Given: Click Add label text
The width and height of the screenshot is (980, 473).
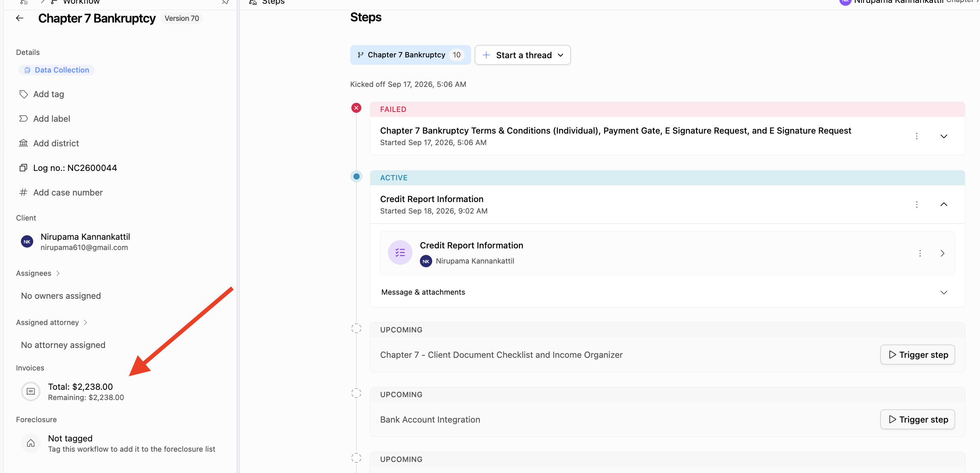Looking at the screenshot, I should point(52,119).
